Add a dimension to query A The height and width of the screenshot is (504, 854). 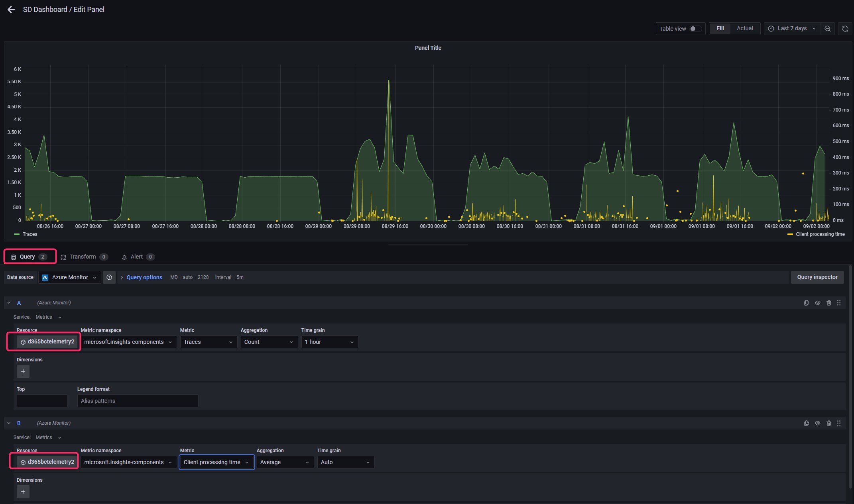tap(23, 371)
